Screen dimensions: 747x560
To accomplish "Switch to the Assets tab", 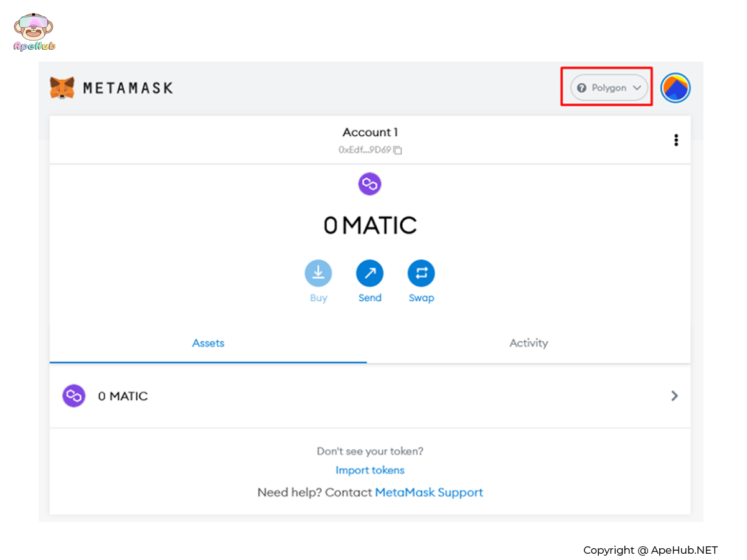I will [208, 343].
